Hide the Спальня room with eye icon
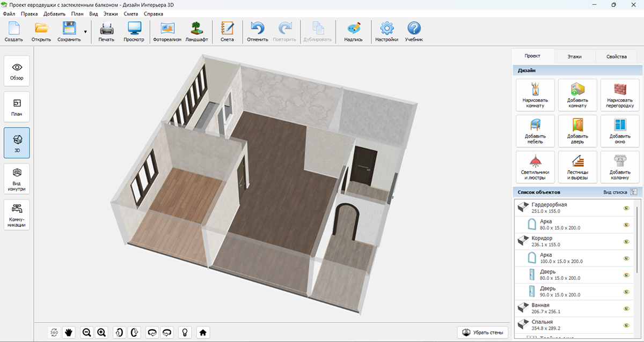 pyautogui.click(x=626, y=325)
